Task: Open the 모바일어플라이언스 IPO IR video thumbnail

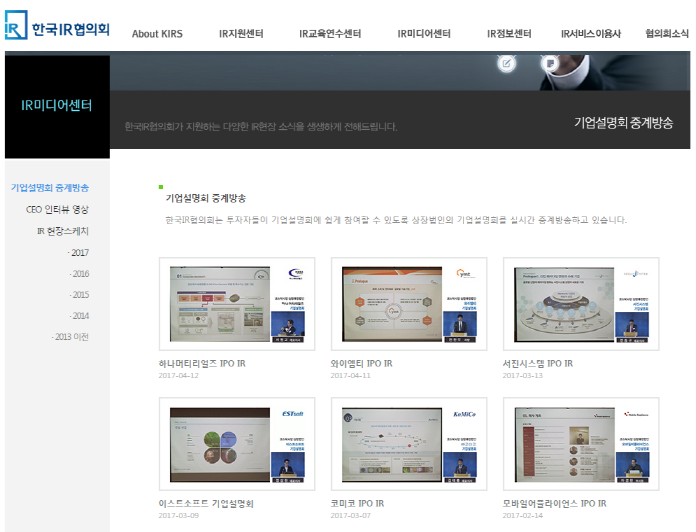Action: click(581, 444)
